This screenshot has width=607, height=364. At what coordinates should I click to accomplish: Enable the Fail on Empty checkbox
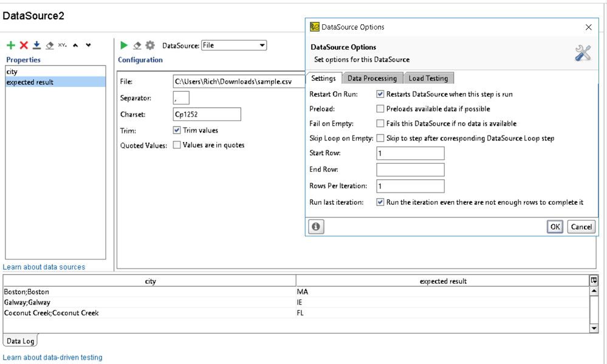click(x=380, y=123)
